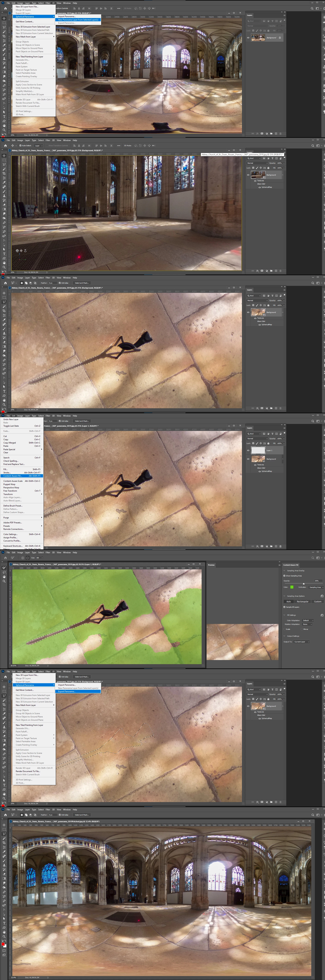Click the green overlay Color swatch

tap(292, 587)
